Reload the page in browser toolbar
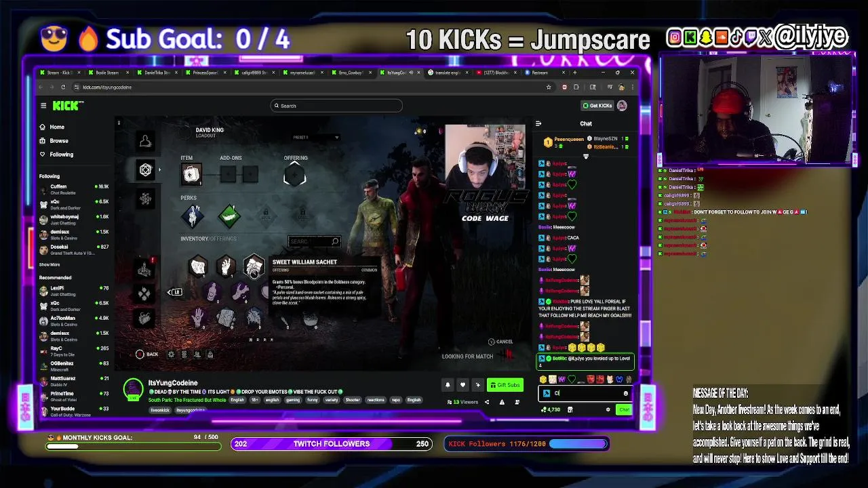This screenshot has height=488, width=868. click(x=63, y=87)
